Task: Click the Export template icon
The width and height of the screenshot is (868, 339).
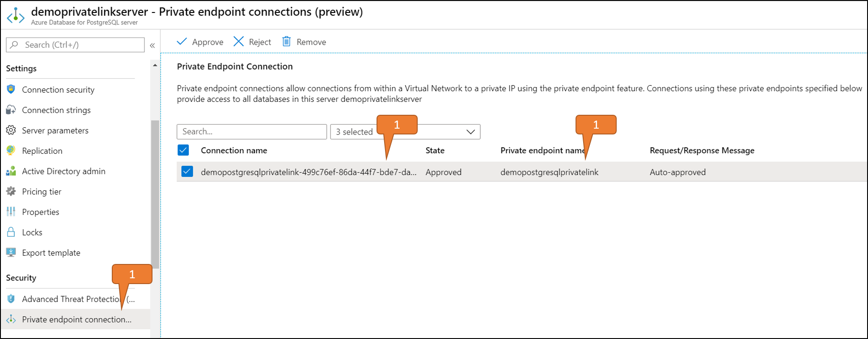Action: click(x=11, y=252)
